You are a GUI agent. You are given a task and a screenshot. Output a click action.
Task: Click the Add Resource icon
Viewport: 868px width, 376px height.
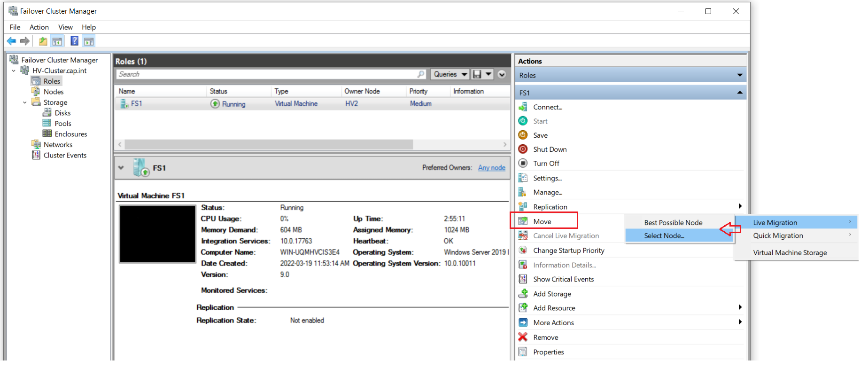(x=523, y=308)
